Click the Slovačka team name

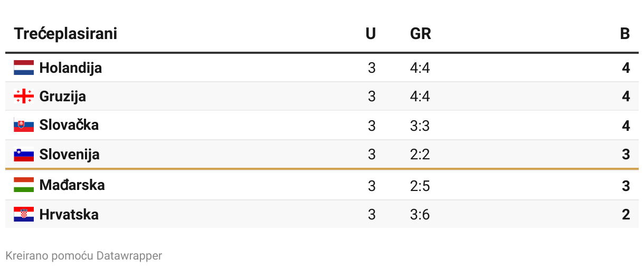click(x=69, y=125)
